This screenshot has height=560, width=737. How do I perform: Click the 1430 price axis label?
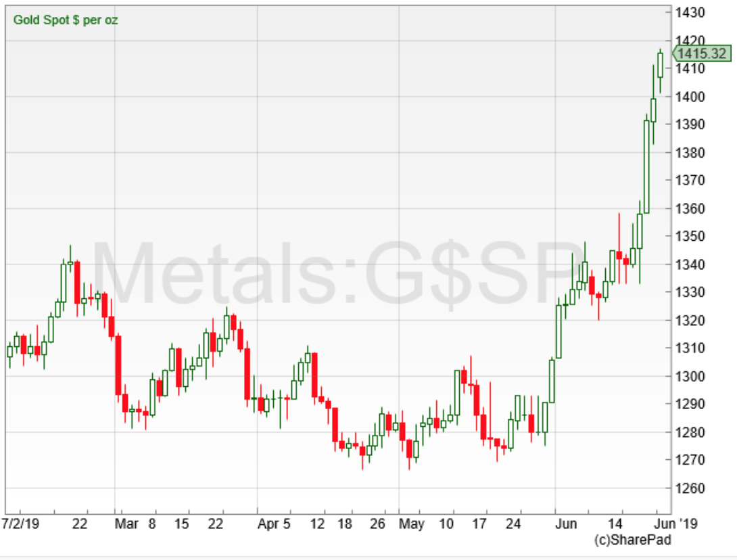pyautogui.click(x=690, y=13)
